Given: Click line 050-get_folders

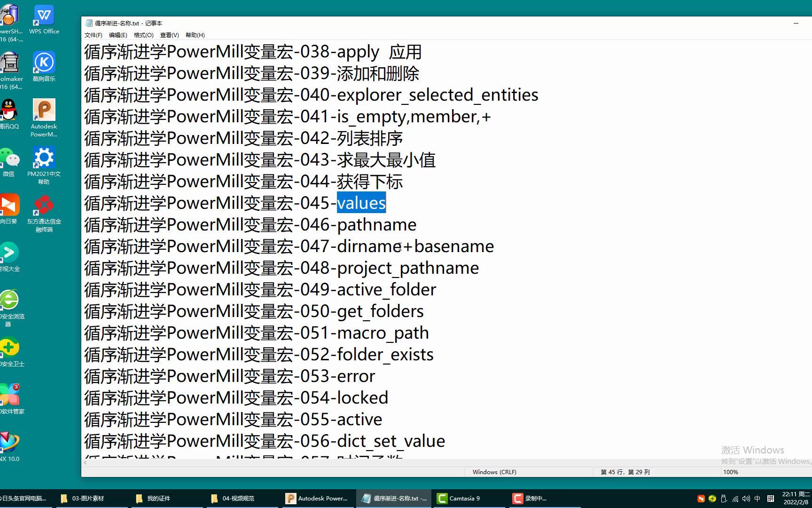Looking at the screenshot, I should (254, 311).
